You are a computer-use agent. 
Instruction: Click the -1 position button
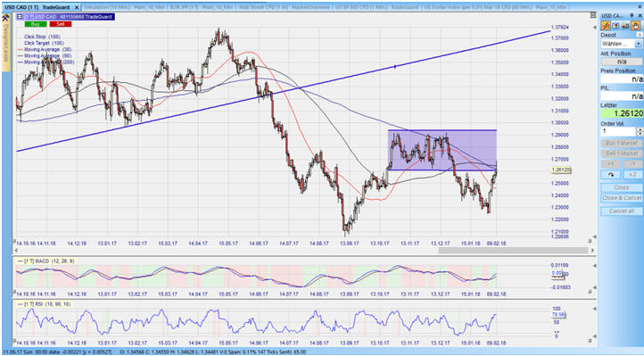pyautogui.click(x=632, y=164)
